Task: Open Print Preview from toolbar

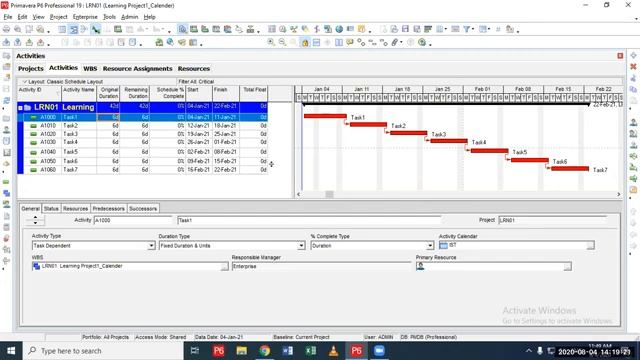Action: [x=18, y=29]
